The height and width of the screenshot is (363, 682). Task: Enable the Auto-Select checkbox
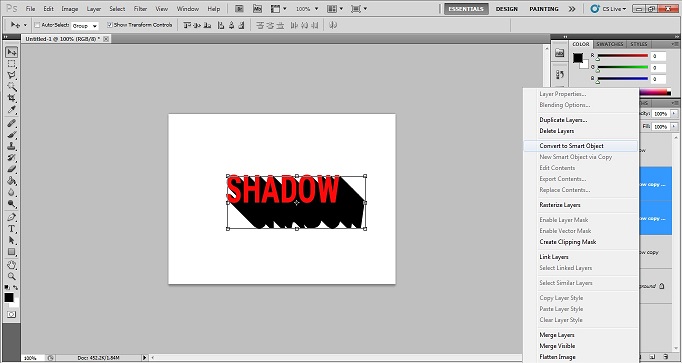37,25
